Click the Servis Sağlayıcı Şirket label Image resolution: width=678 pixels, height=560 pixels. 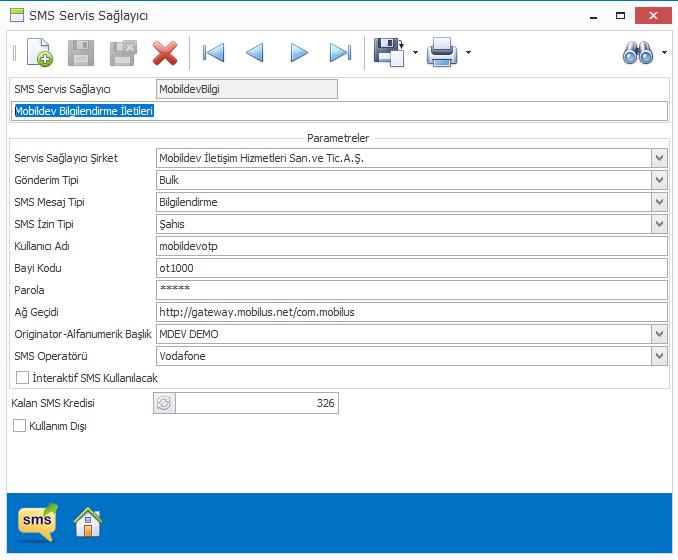click(66, 158)
